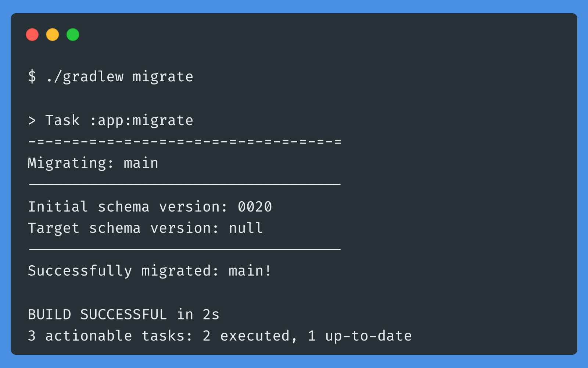Click the schema version number '0020'

[255, 207]
